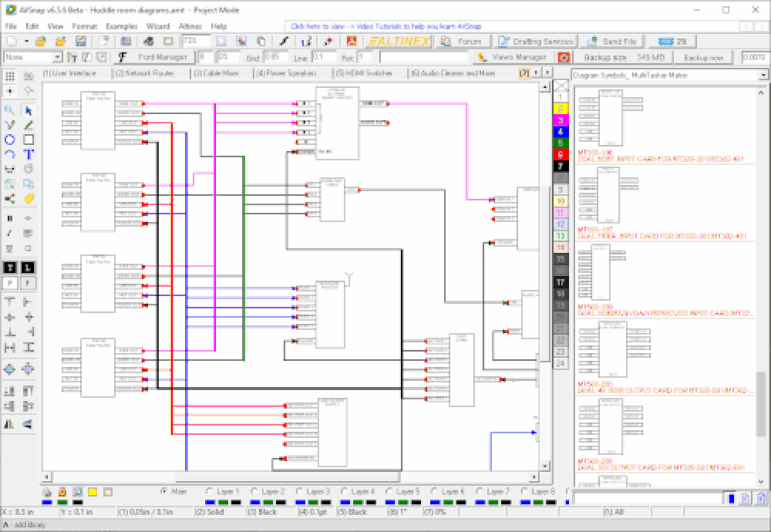Select the blue arc drawing tool
The width and height of the screenshot is (771, 532).
pos(9,154)
